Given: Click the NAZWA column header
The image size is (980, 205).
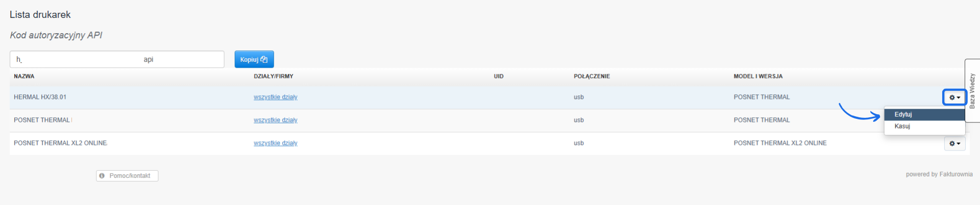Looking at the screenshot, I should click(24, 76).
